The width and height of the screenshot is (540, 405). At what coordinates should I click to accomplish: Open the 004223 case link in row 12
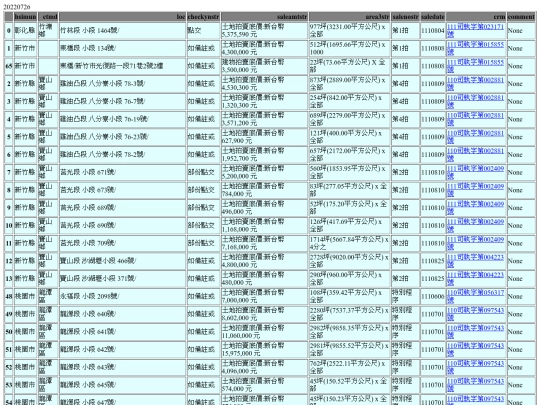click(475, 261)
